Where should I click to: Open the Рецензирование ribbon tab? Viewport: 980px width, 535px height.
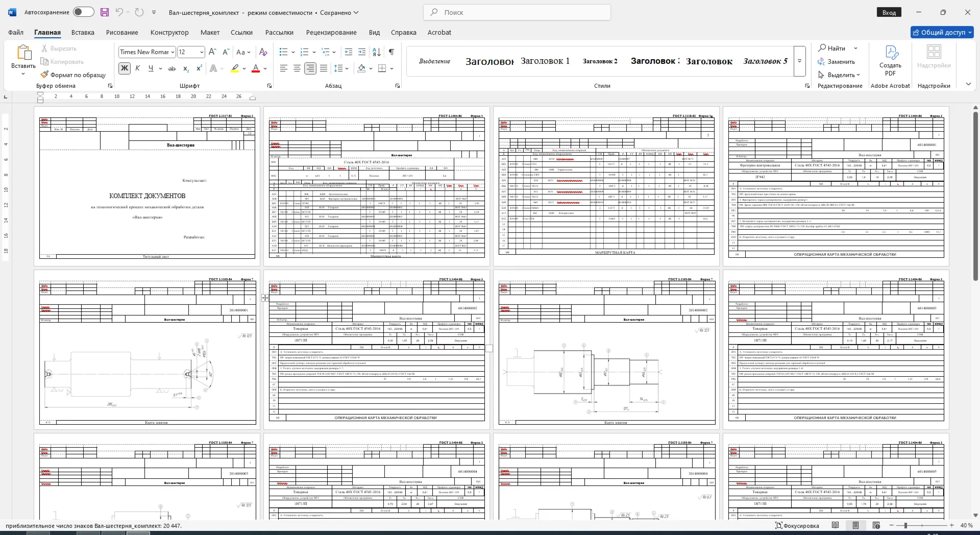[331, 32]
